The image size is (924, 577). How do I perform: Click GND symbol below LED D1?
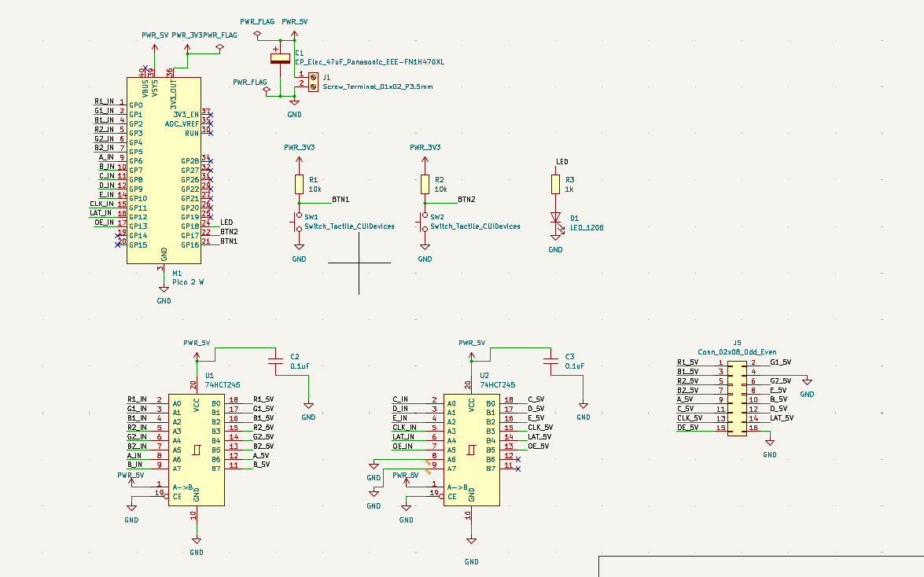pos(555,238)
